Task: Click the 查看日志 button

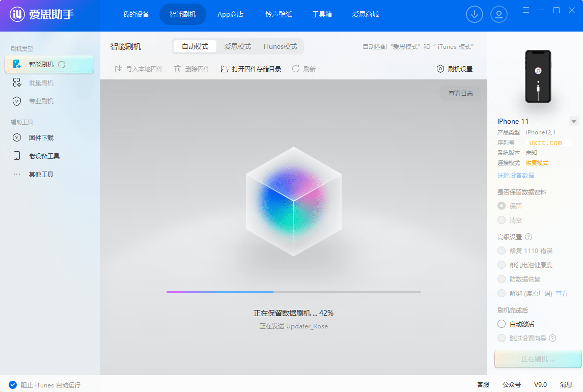Action: [461, 93]
